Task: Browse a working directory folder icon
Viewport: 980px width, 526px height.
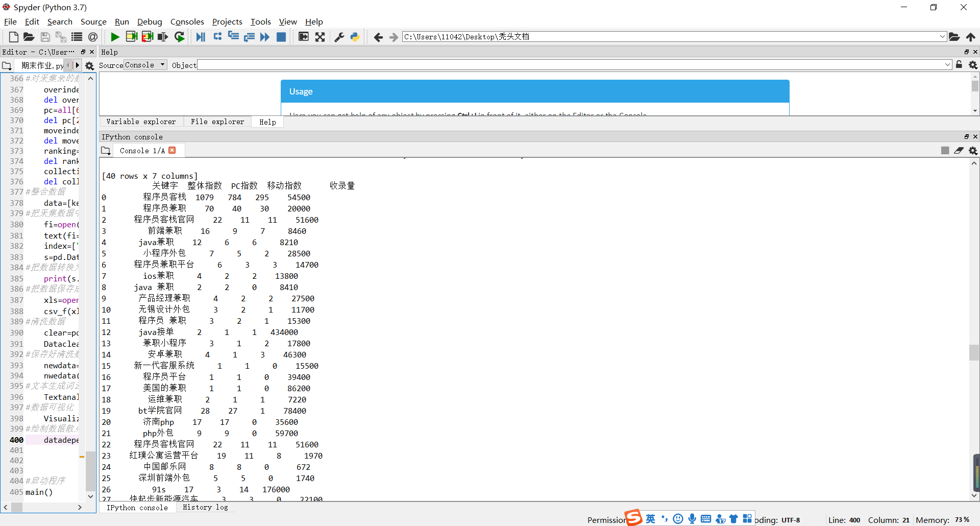Action: [x=954, y=37]
